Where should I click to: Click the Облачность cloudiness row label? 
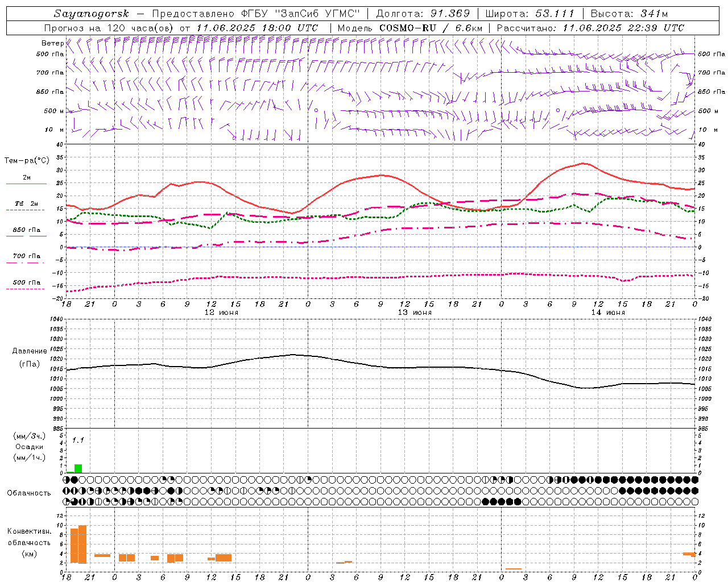pyautogui.click(x=29, y=493)
